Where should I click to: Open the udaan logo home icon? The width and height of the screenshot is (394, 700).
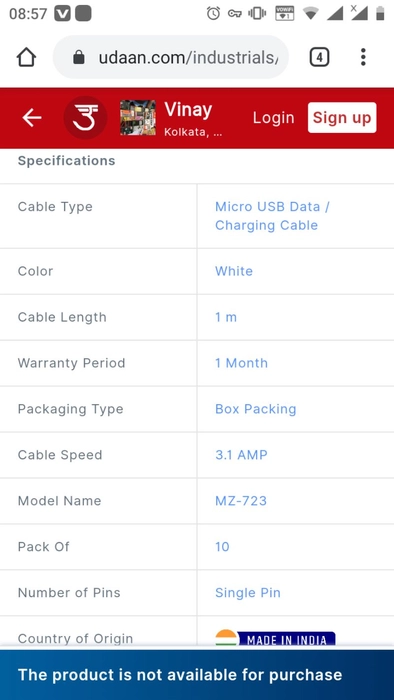(85, 118)
